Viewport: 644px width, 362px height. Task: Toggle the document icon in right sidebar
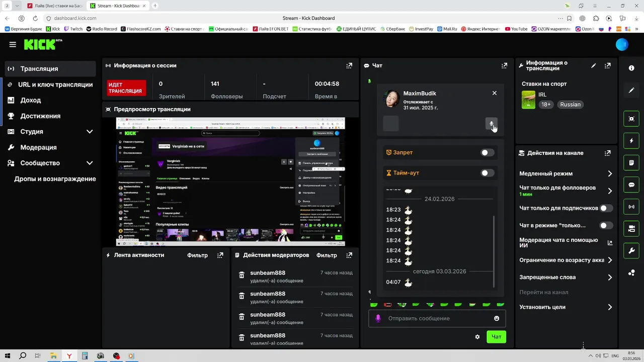pos(631,163)
